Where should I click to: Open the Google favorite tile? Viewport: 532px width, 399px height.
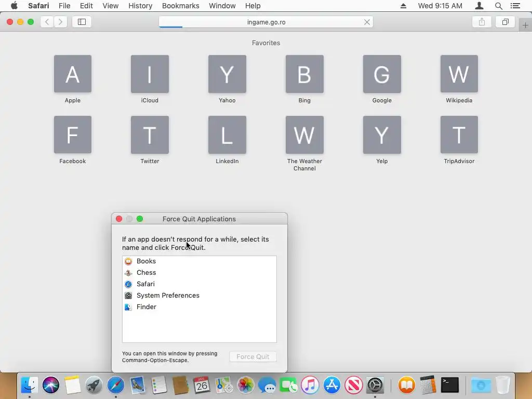click(x=382, y=74)
